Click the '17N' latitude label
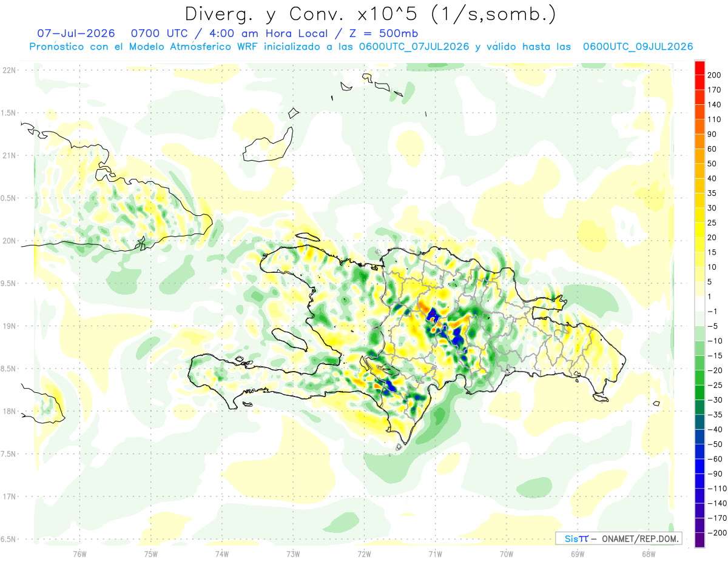The width and height of the screenshot is (728, 562). click(x=8, y=497)
